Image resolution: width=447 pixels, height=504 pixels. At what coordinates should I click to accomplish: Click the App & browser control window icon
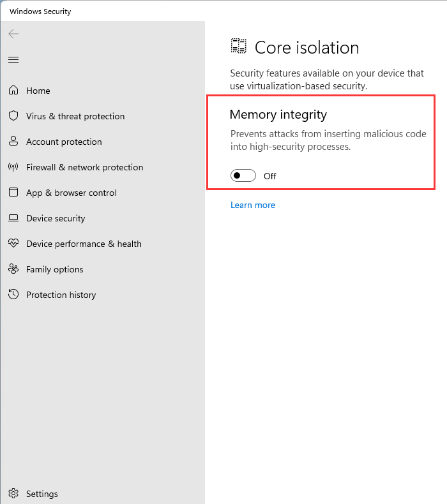[x=13, y=192]
